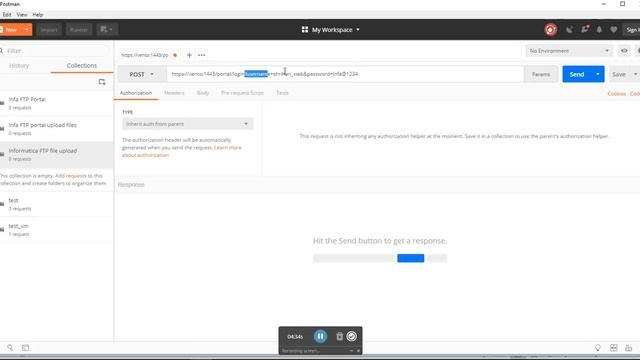Save the request
640x360 pixels.
coord(618,74)
